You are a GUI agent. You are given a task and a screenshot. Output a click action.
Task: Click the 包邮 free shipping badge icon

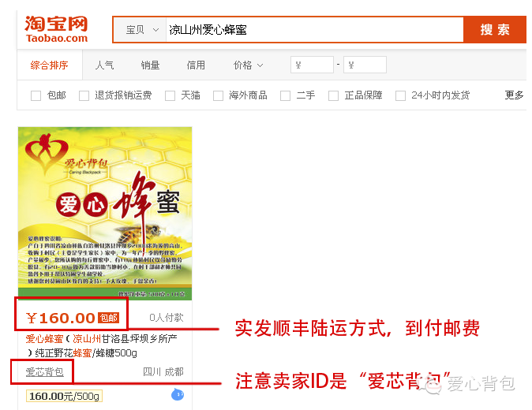coord(108,318)
